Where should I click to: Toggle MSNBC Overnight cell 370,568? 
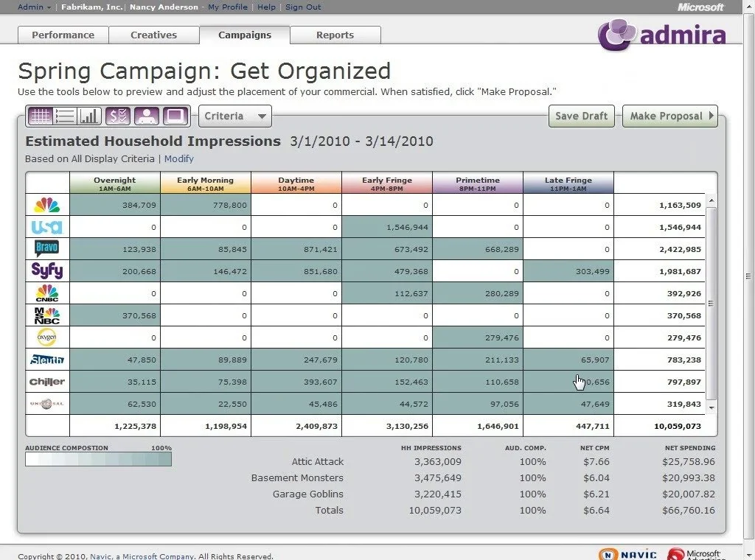114,315
